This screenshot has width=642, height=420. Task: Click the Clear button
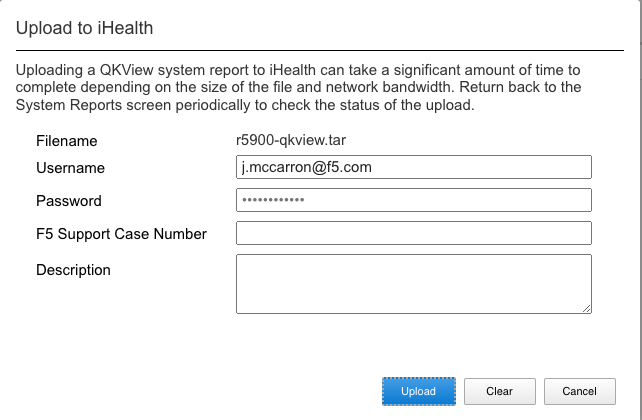500,391
